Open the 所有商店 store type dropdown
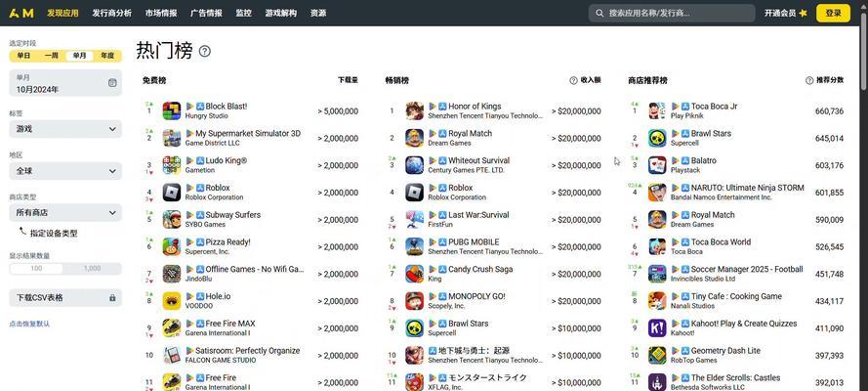 click(65, 213)
